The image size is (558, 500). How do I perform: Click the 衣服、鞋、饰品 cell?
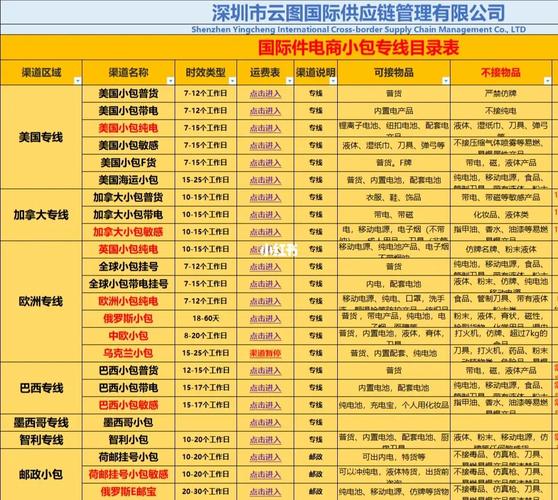[x=394, y=198]
